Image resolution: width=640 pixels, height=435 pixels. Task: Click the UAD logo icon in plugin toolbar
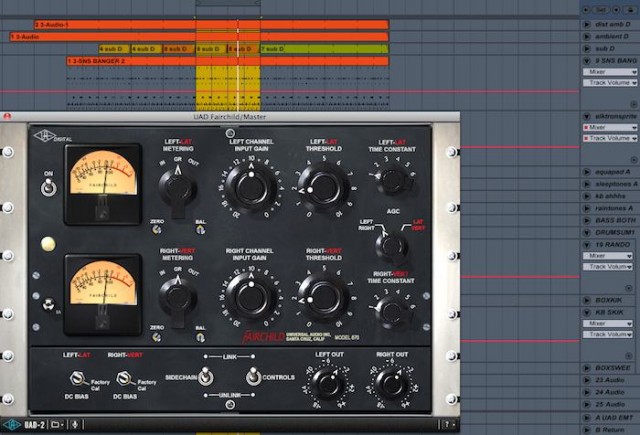12,425
